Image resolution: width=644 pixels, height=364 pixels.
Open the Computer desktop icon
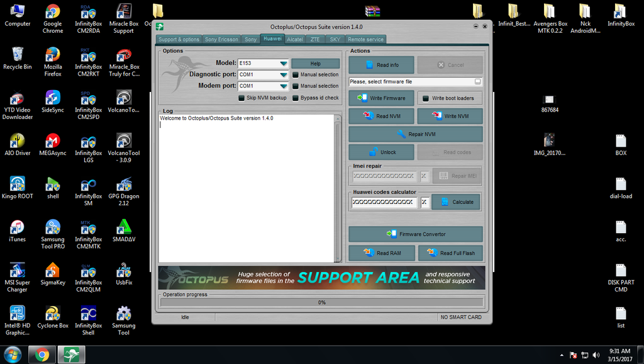(x=17, y=16)
